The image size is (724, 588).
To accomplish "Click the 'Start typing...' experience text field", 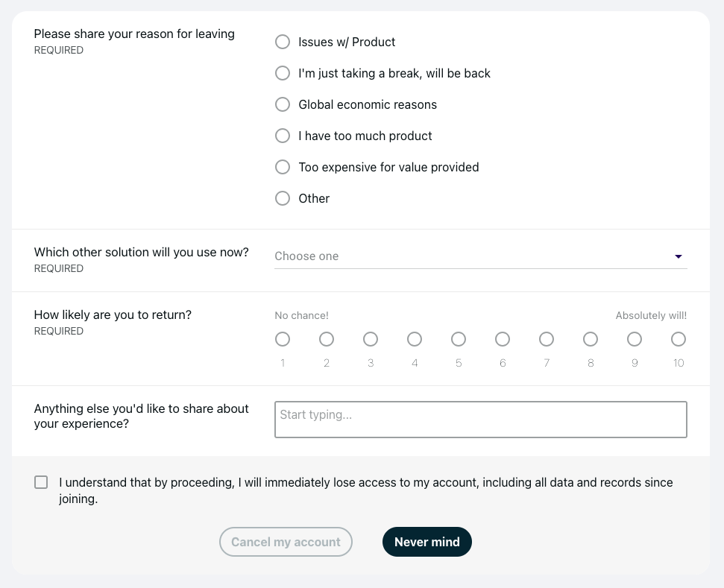I will click(480, 420).
